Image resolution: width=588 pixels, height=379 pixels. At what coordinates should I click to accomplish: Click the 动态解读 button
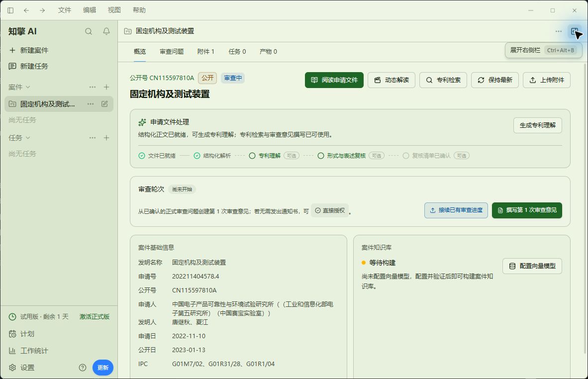coord(392,80)
